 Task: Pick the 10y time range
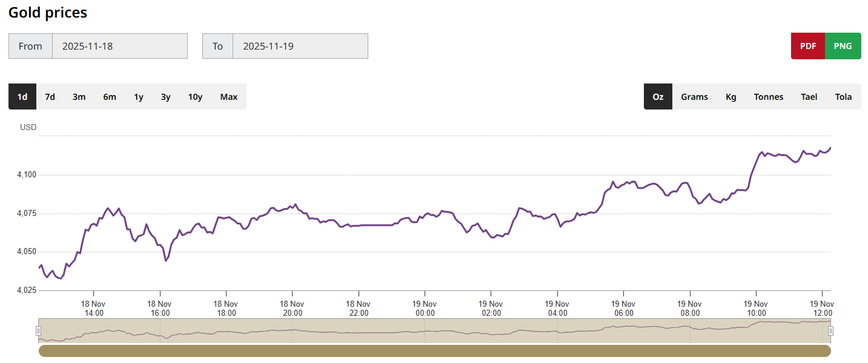pyautogui.click(x=195, y=97)
